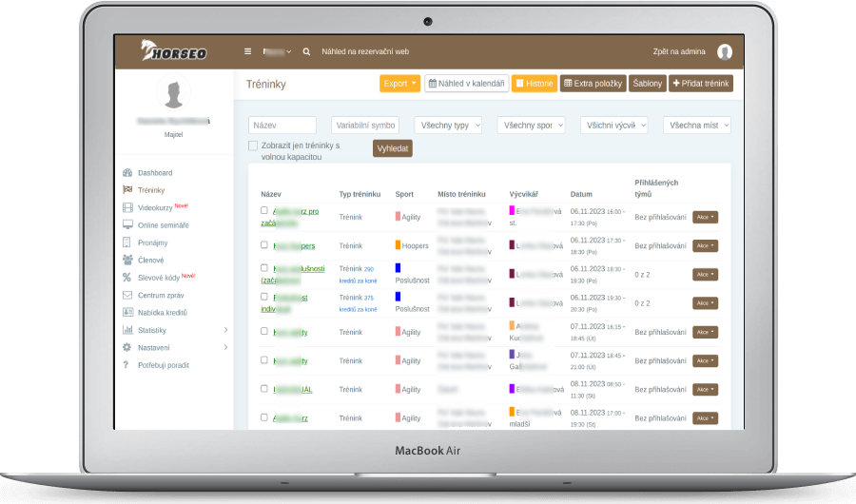Screen dimensions: 856x504
Task: Click the orange Hoopers sport color swatch
Action: [x=399, y=245]
